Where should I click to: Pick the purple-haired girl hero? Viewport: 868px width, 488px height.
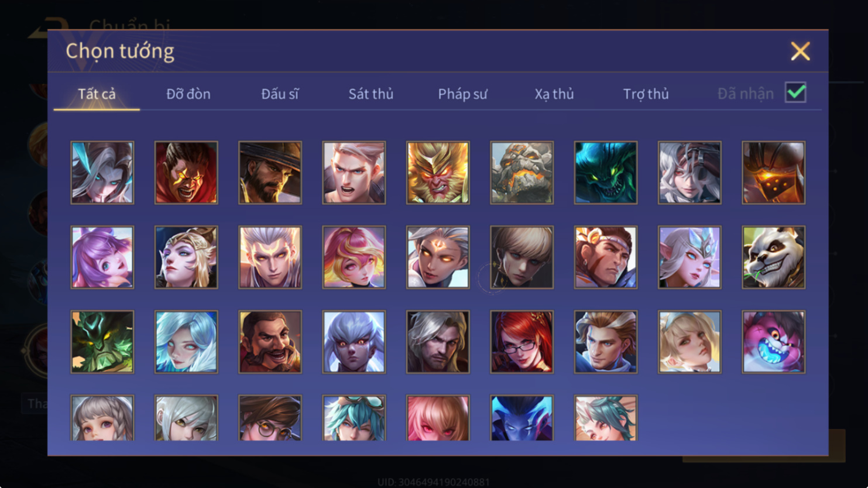click(102, 257)
